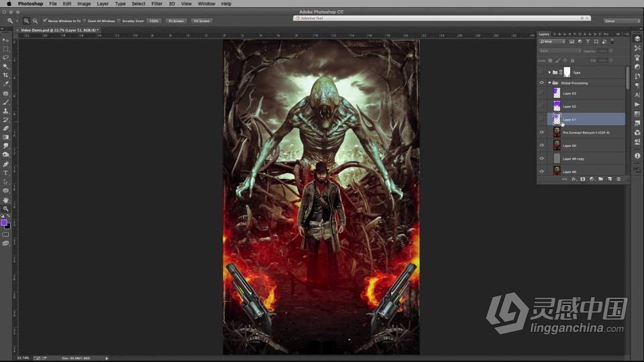Select the Horizontal Type tool
The image size is (644, 362).
point(6,173)
